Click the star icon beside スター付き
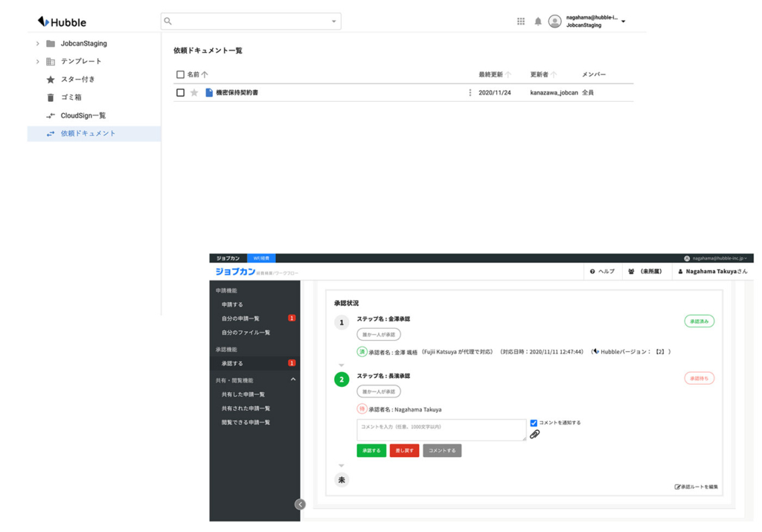This screenshot has width=762, height=532. (x=51, y=80)
